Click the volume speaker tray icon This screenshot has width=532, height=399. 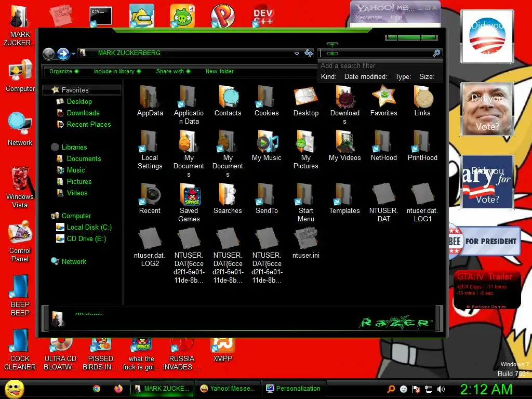coord(441,389)
